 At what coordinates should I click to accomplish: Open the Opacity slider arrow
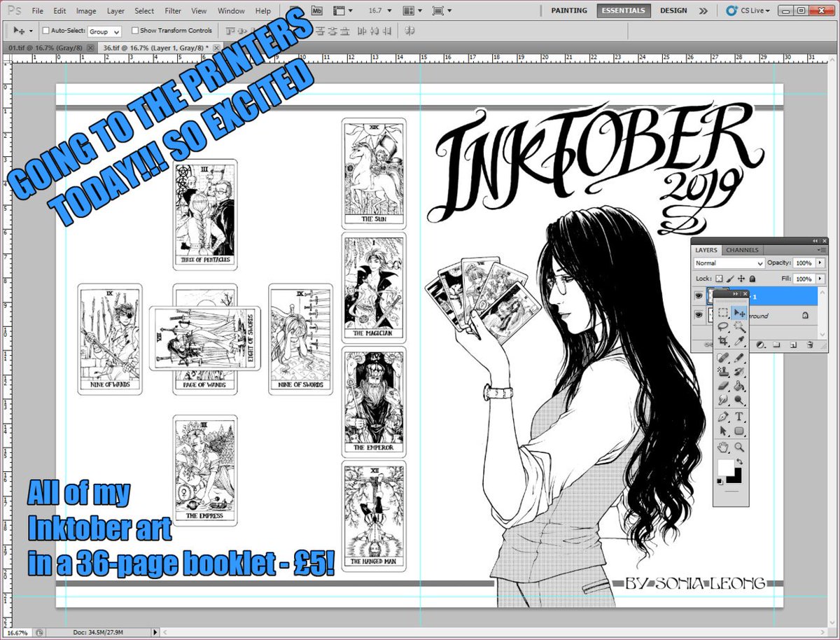point(820,263)
